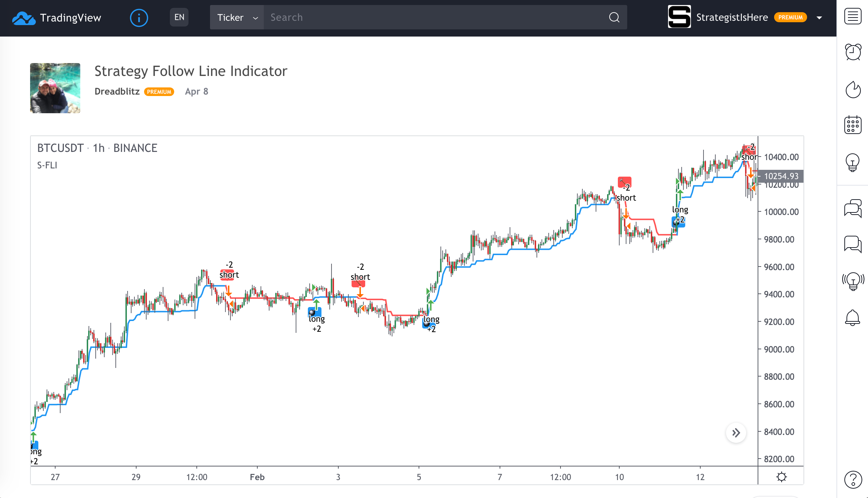Click the Feb date label on time axis

tap(257, 477)
